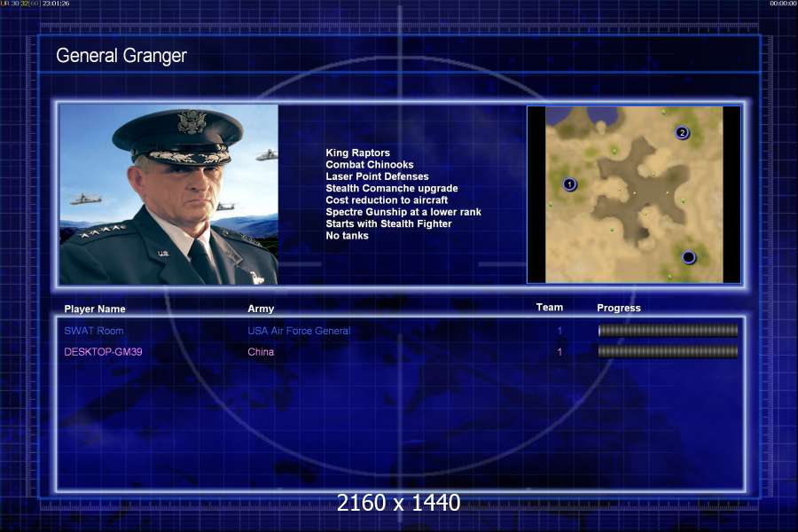
Task: Click General Granger's portrait image
Action: (169, 194)
